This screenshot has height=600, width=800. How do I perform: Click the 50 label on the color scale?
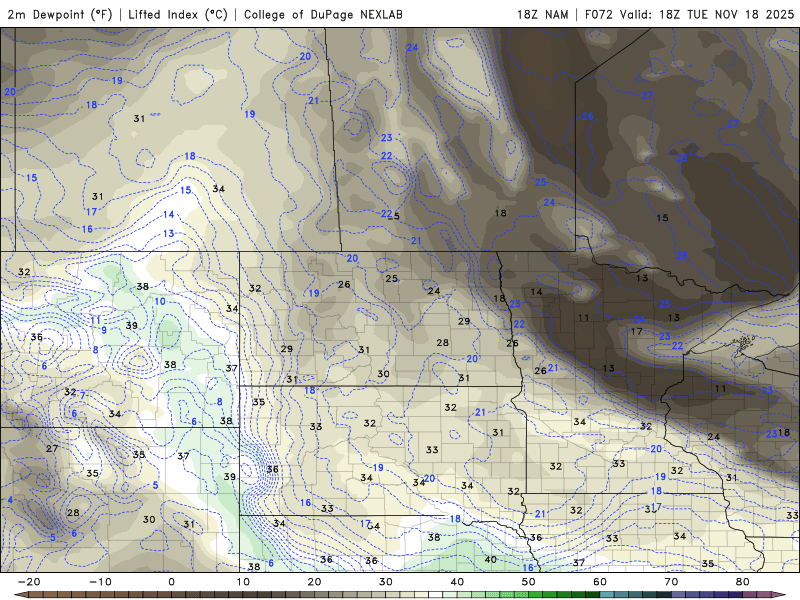(x=529, y=582)
